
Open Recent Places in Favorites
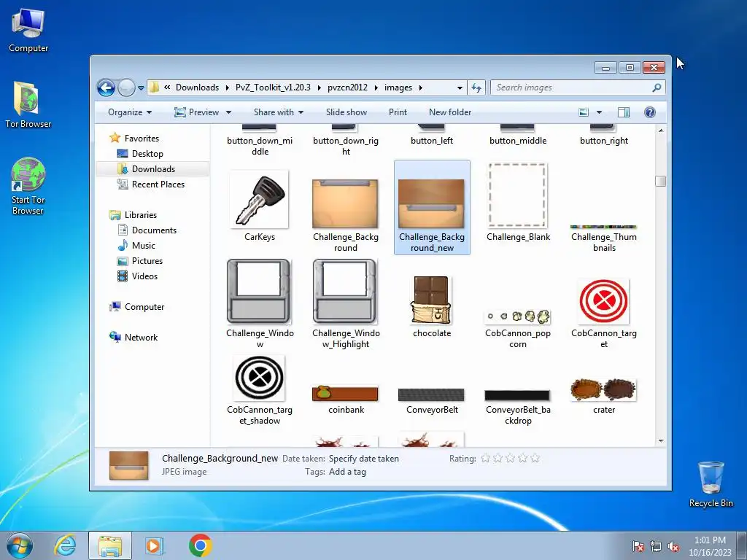click(x=158, y=184)
